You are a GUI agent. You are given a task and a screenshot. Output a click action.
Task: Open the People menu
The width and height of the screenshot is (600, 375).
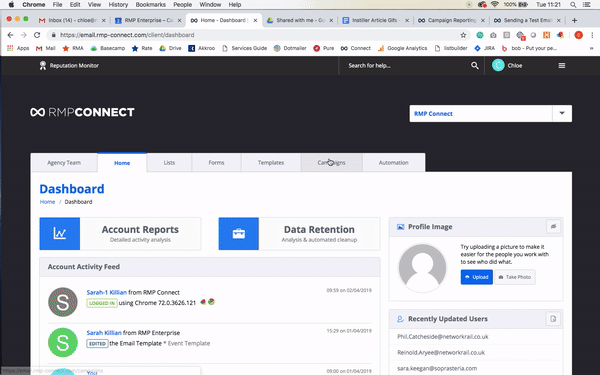(183, 5)
